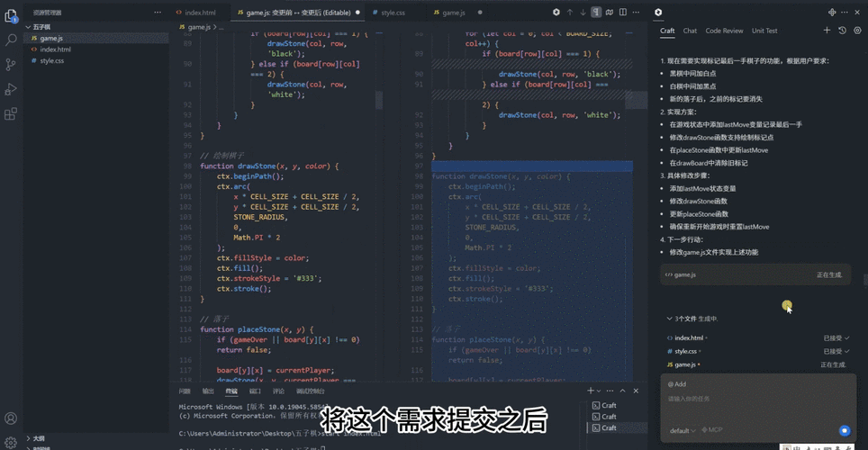
Task: Open index.html in the explorer tree
Action: (x=55, y=49)
